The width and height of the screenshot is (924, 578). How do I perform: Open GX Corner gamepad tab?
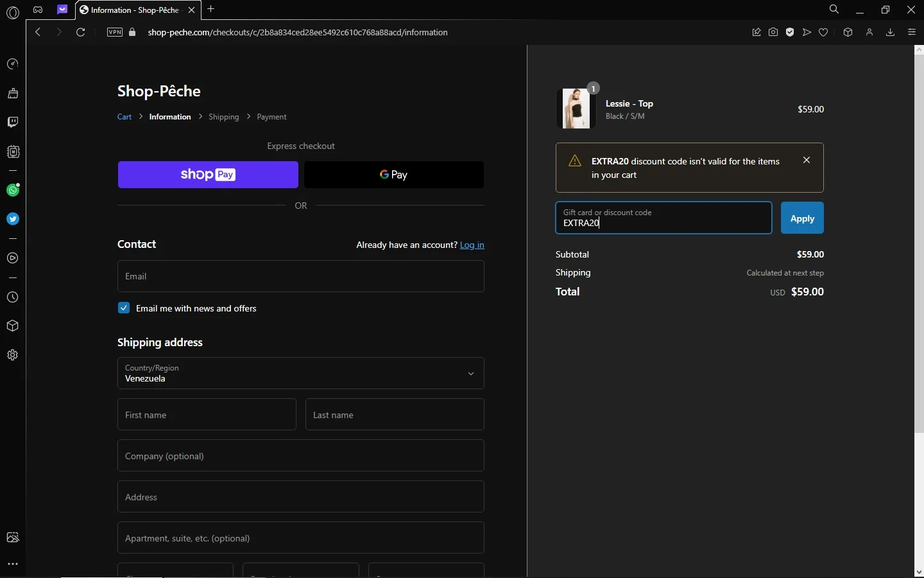pos(38,10)
